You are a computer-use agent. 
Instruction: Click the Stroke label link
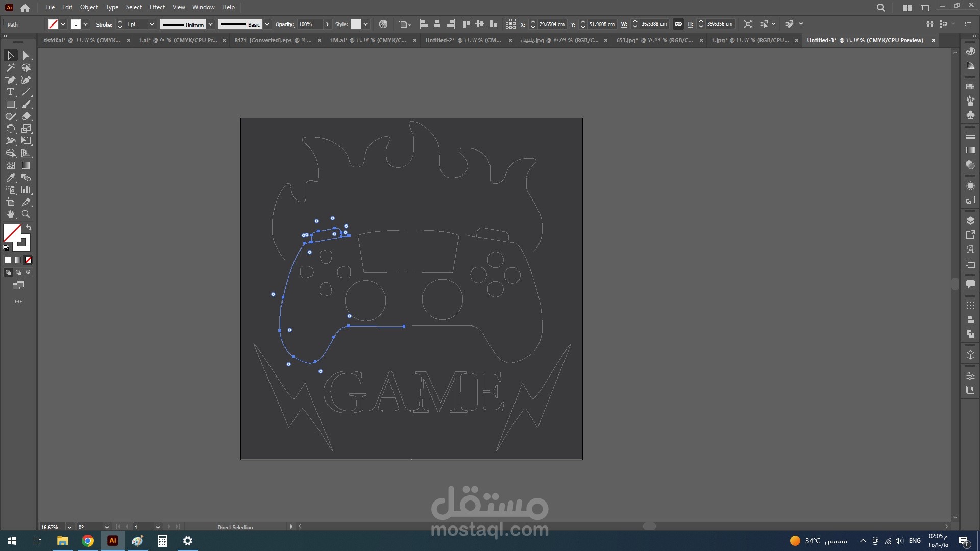tap(104, 24)
